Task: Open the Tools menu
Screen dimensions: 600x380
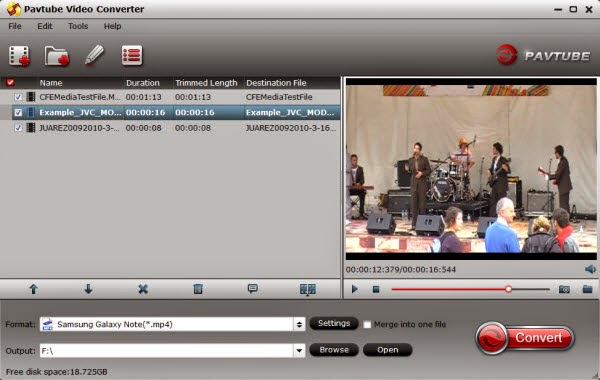Action: coord(78,26)
